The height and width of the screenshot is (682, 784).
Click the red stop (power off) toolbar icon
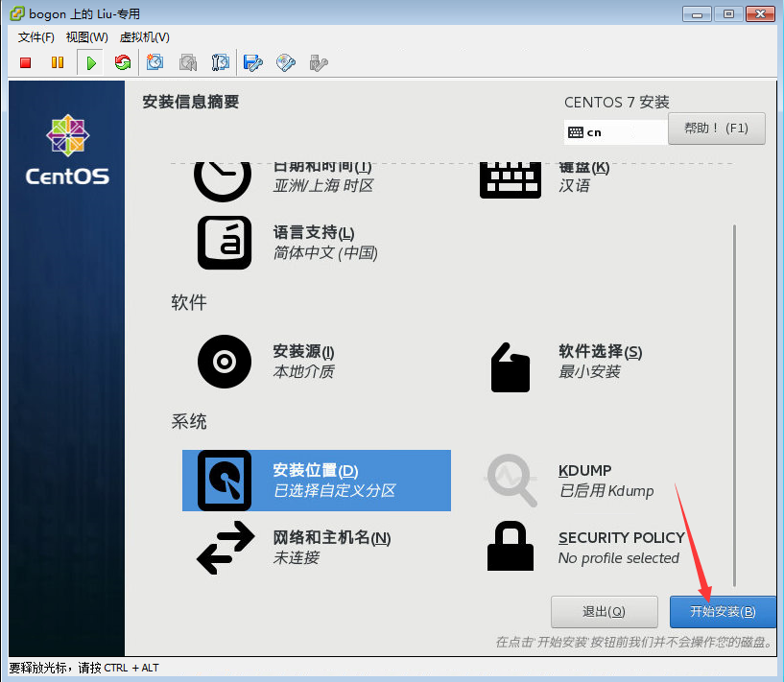pyautogui.click(x=26, y=62)
